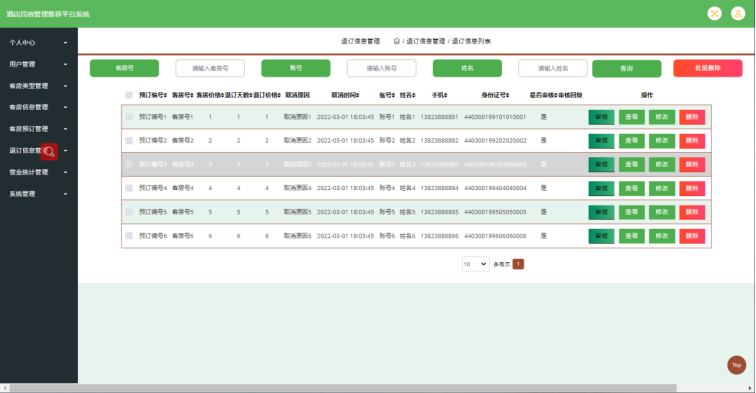The height and width of the screenshot is (393, 756).
Task: Select pagination page 1 button
Action: pyautogui.click(x=518, y=264)
